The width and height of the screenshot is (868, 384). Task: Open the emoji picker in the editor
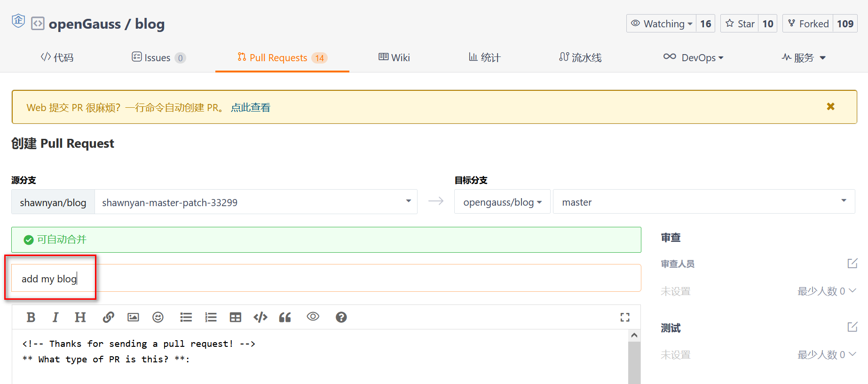click(158, 317)
